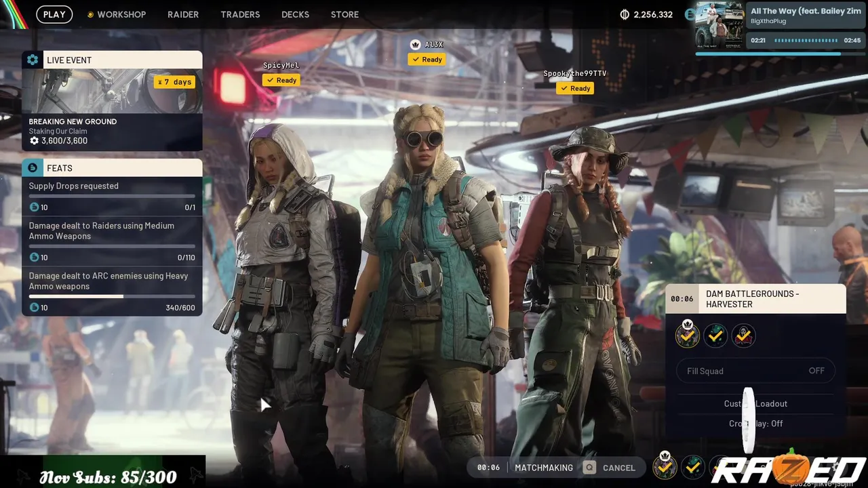
Task: Click the FEATS panel coin icon
Action: [33, 167]
